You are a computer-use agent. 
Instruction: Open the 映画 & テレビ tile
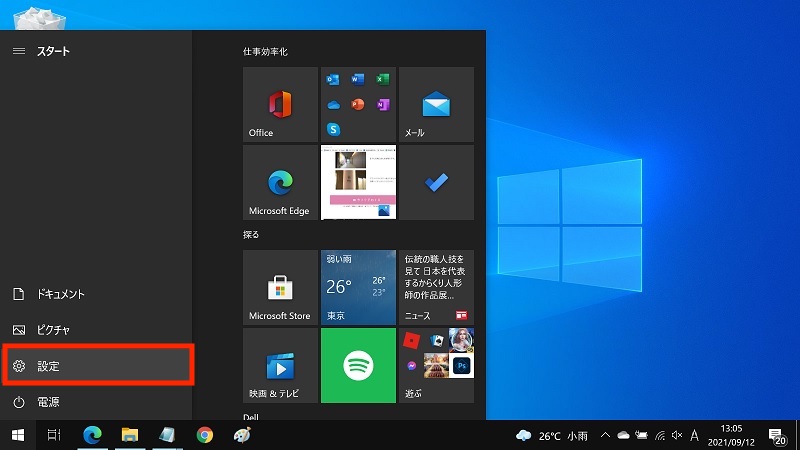pos(280,366)
